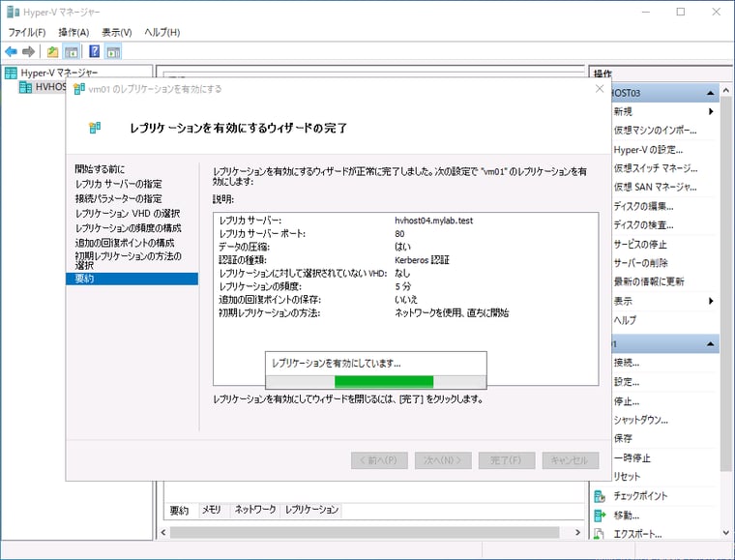Viewport: 735px width, 560px height.
Task: Expand the View submenu arrow in Actions
Action: 711,301
